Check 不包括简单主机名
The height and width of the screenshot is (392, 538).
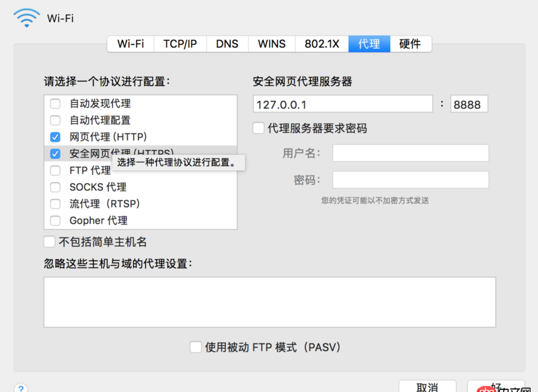[x=49, y=241]
